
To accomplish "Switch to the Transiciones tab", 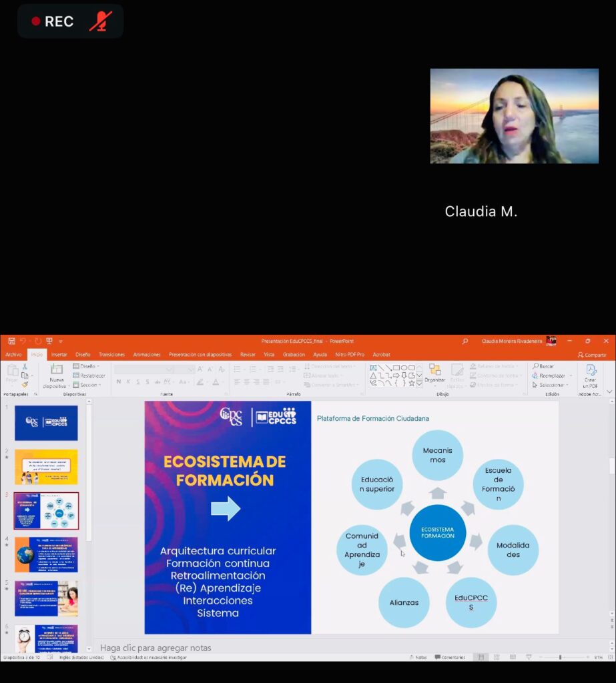I will [111, 354].
